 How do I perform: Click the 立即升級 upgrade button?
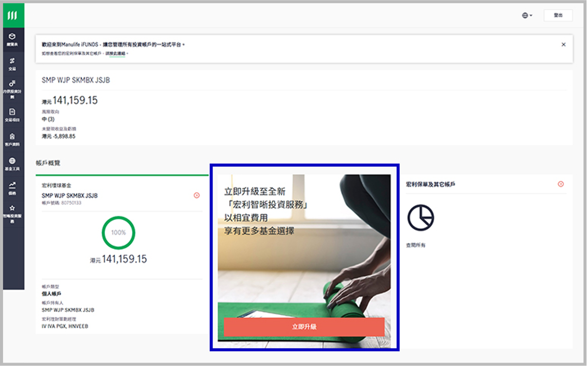click(304, 327)
